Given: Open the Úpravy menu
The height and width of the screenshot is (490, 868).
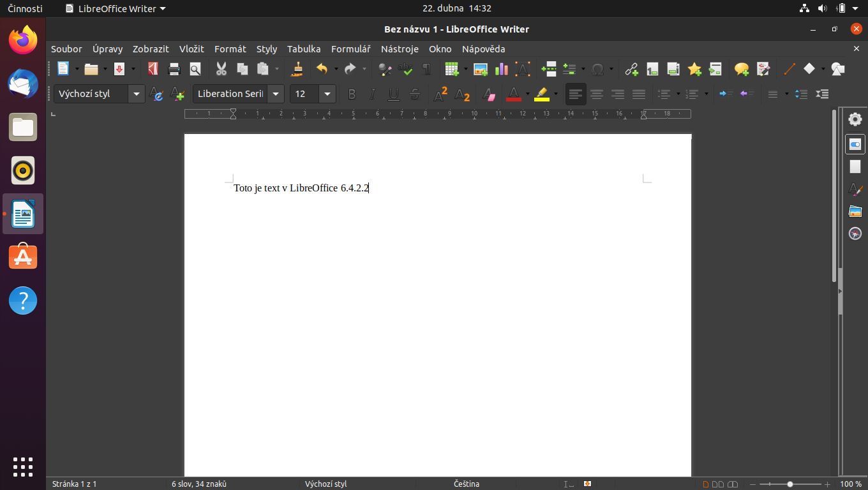Looking at the screenshot, I should 107,49.
